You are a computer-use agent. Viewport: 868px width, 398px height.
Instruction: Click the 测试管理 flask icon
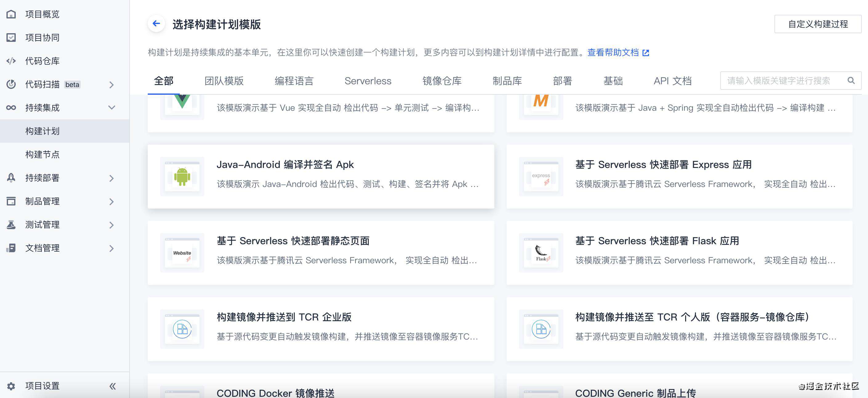pos(11,225)
